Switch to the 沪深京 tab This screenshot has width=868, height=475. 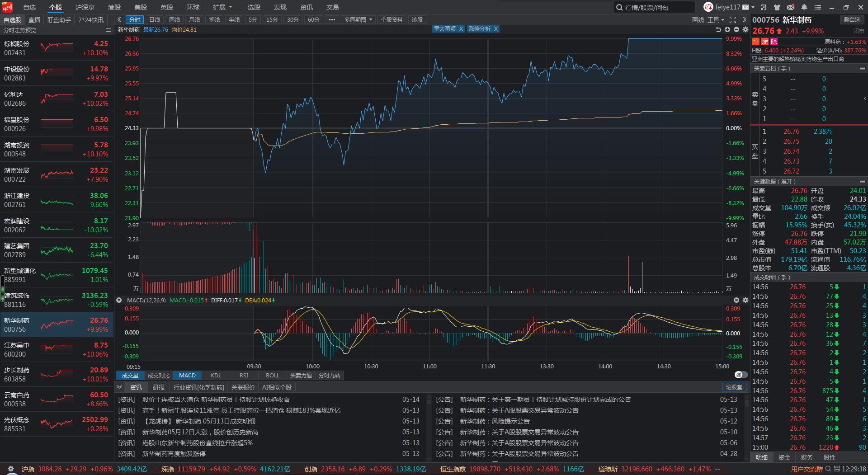click(x=85, y=7)
